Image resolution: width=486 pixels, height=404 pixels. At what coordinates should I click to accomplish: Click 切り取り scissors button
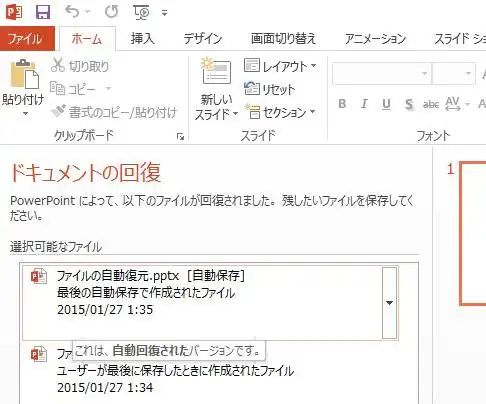tap(80, 66)
